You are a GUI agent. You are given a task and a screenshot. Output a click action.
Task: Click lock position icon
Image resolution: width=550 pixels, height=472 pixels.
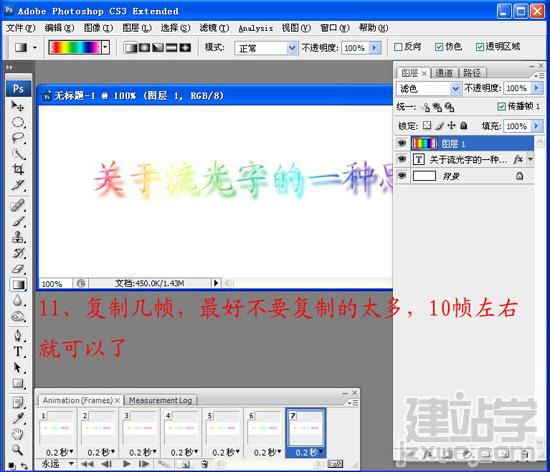tap(451, 125)
